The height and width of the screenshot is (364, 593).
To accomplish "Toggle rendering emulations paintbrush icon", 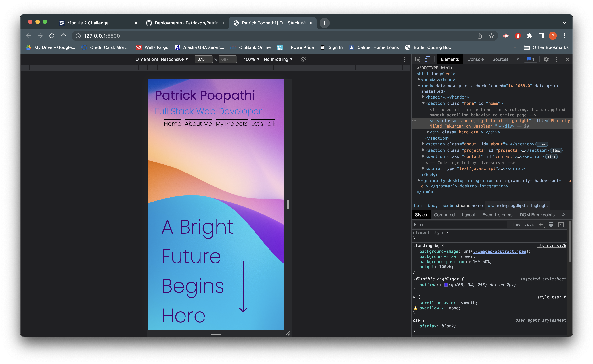I will [551, 225].
